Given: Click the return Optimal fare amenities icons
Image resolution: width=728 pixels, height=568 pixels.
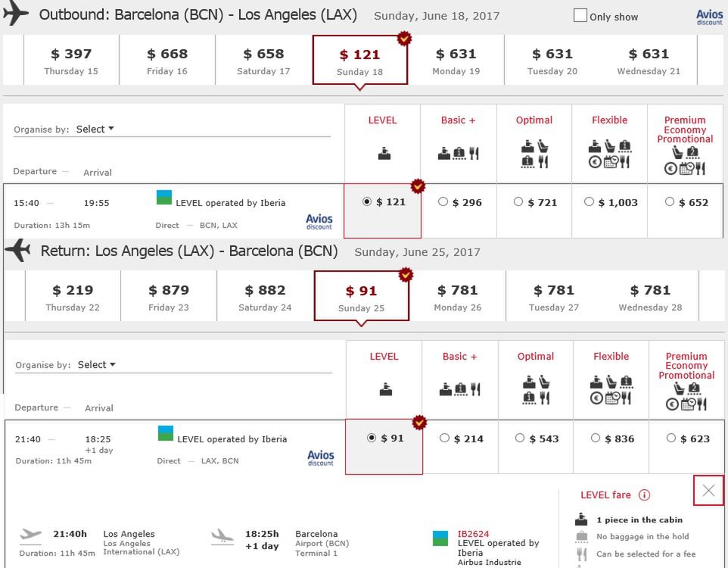Looking at the screenshot, I should 535,390.
